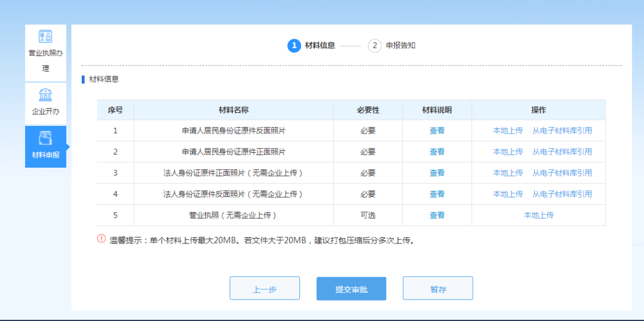Click the 企业开办 bank building icon

point(45,95)
